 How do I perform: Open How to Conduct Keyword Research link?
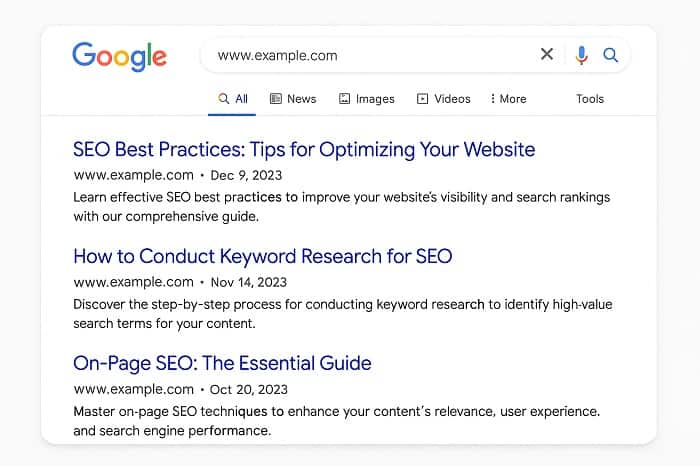[x=262, y=256]
